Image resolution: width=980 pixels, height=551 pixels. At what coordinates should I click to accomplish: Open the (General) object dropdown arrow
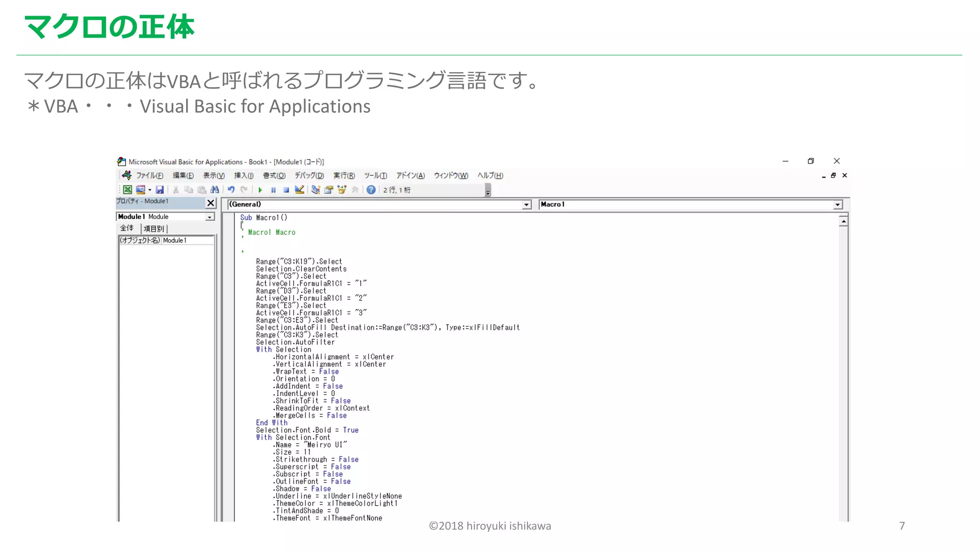(x=526, y=205)
